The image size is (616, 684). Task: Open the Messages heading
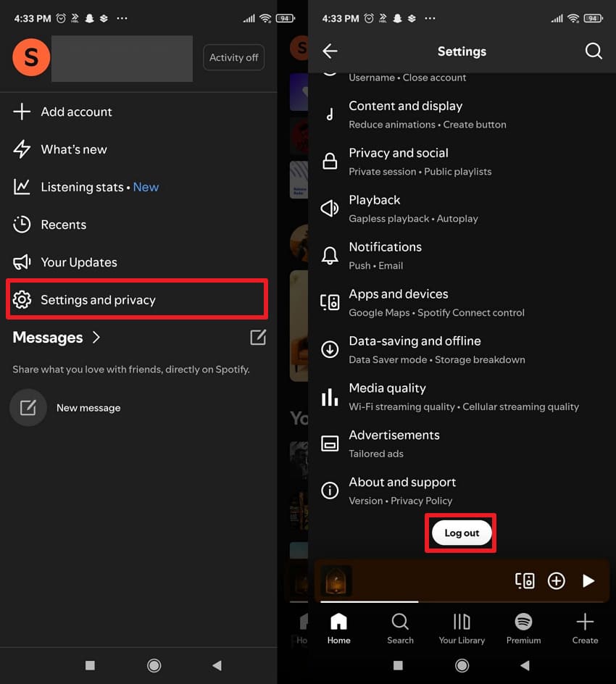click(x=48, y=337)
